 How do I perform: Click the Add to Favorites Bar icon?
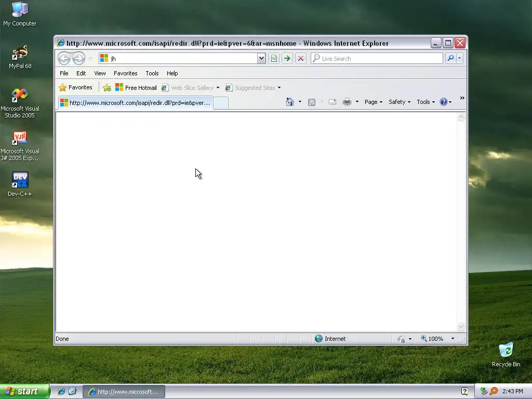(x=107, y=87)
